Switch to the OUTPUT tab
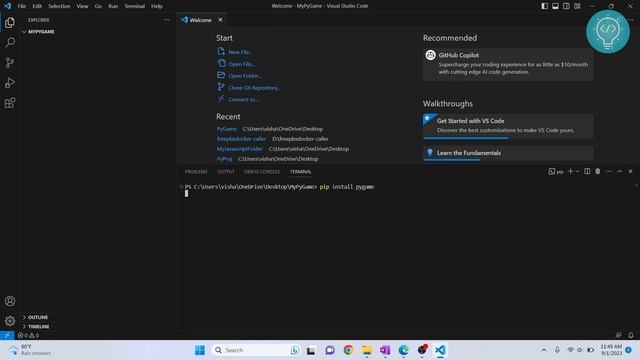The height and width of the screenshot is (360, 640). point(226,172)
